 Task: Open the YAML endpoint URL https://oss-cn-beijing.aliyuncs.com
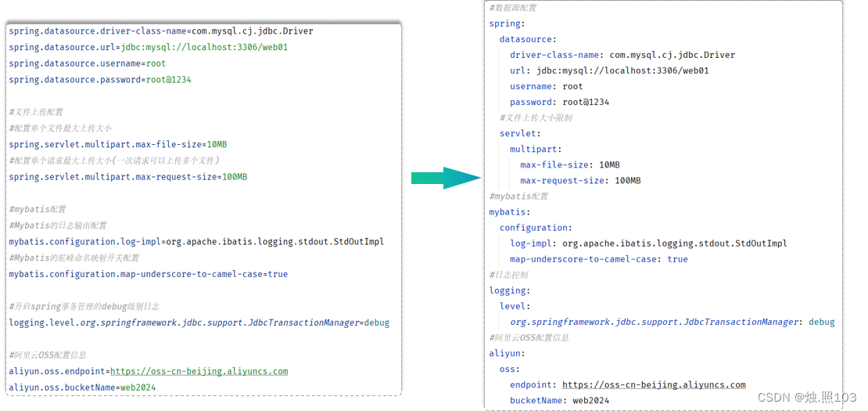coord(654,385)
